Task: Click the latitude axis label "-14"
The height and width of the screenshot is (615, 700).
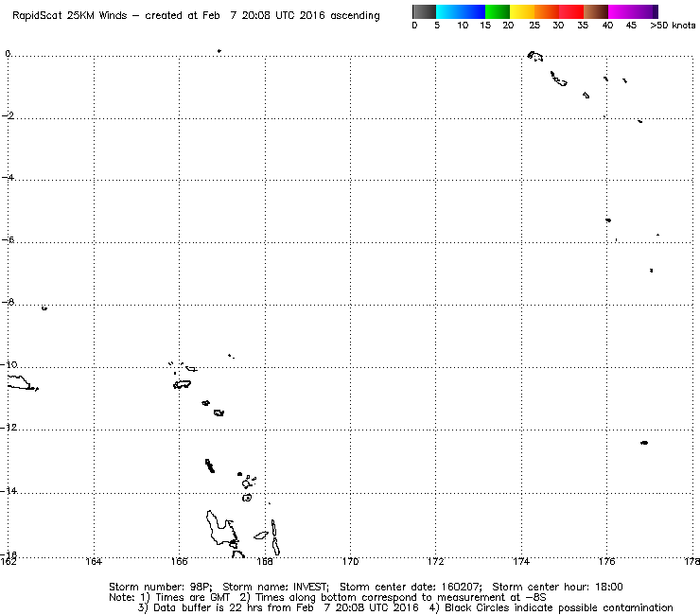Action: pyautogui.click(x=9, y=490)
